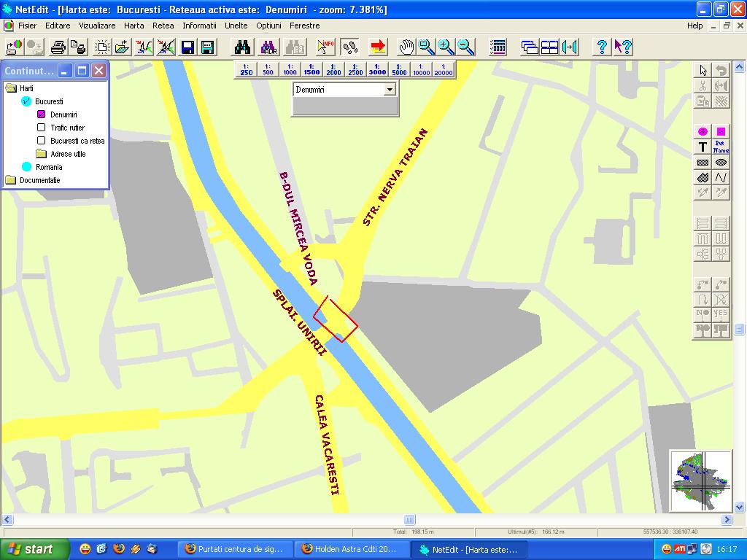Viewport: 747px width, 560px height.
Task: Open the Retea menu
Action: coord(163,26)
